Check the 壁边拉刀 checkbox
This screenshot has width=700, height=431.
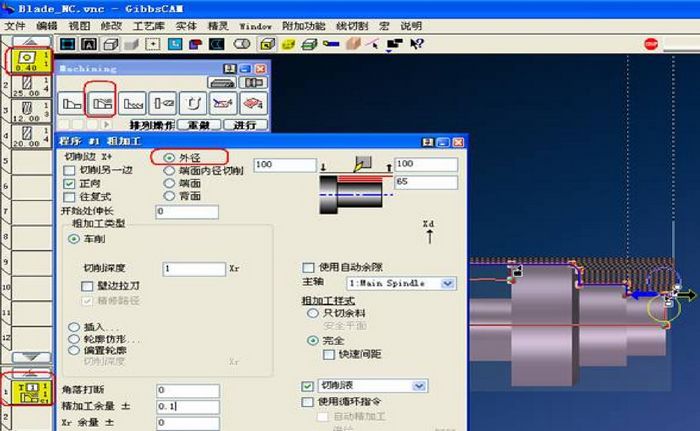[x=87, y=286]
